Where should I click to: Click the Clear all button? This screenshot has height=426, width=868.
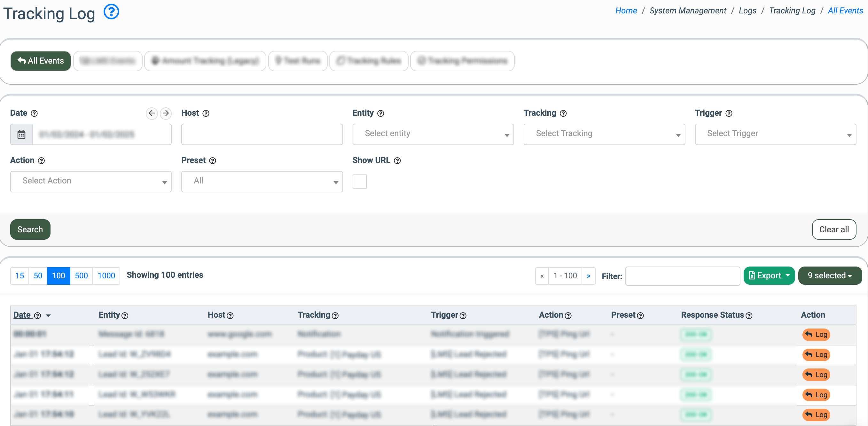[x=833, y=229]
